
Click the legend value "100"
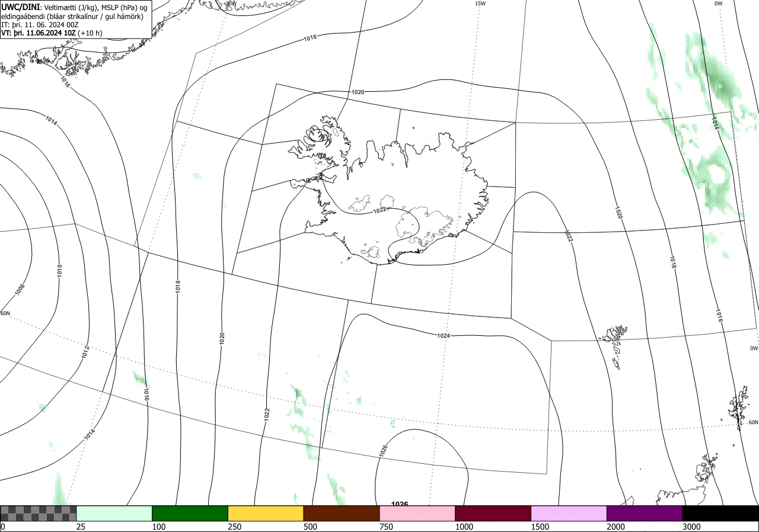(x=158, y=527)
